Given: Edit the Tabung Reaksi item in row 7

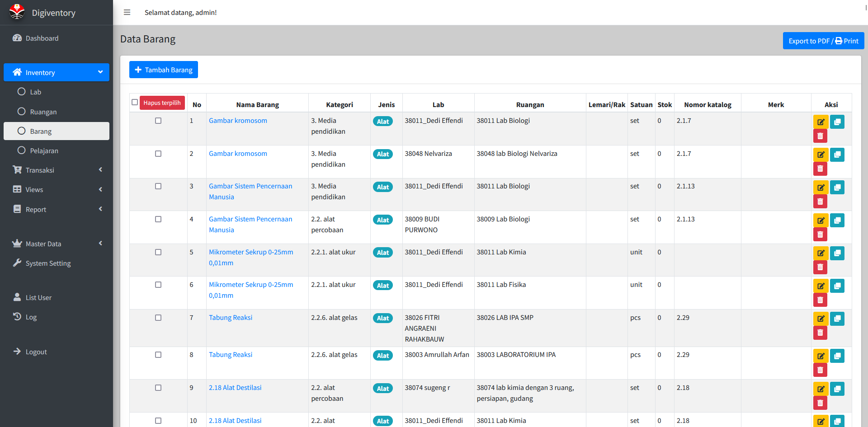Looking at the screenshot, I should click(821, 319).
